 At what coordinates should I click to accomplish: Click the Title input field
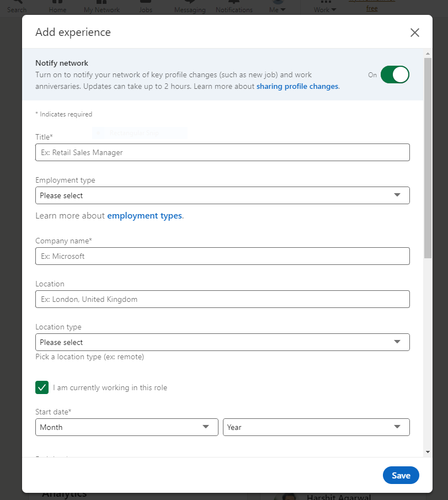click(x=222, y=152)
